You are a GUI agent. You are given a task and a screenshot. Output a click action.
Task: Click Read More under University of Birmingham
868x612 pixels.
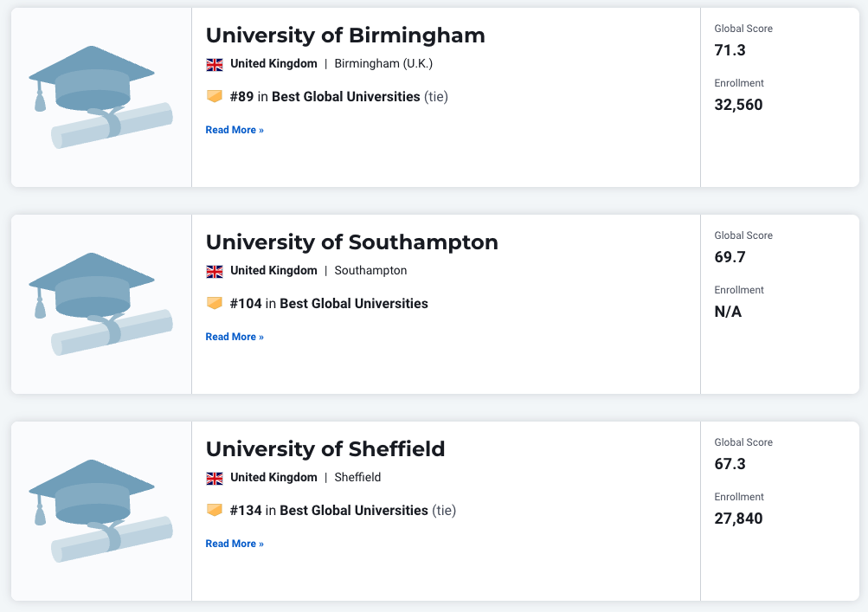click(x=235, y=130)
